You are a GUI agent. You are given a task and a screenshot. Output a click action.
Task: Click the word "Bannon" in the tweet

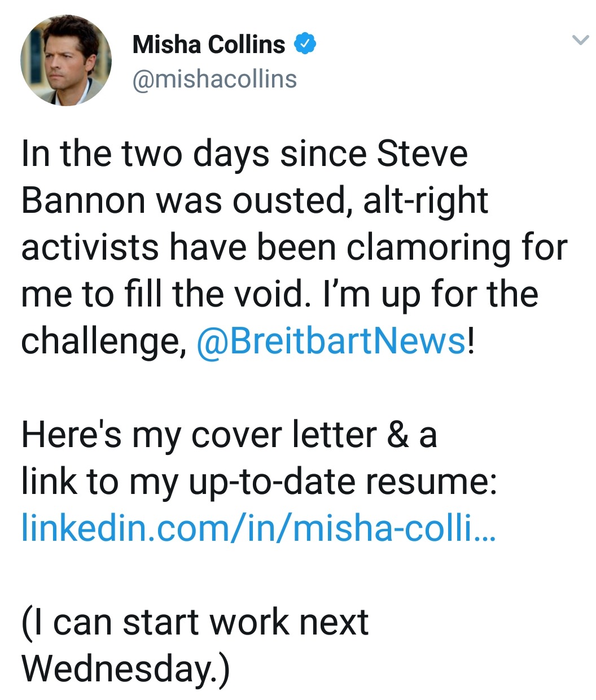(x=83, y=201)
